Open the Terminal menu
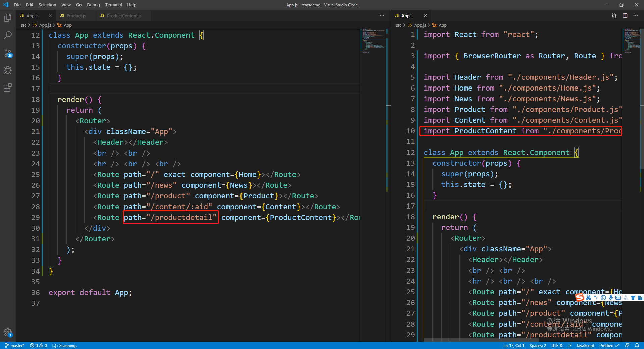This screenshot has height=349, width=644. click(x=113, y=5)
